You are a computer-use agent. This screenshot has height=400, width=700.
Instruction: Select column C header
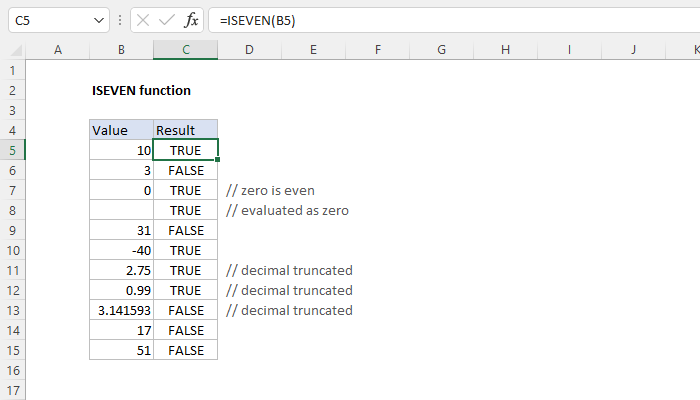[186, 50]
